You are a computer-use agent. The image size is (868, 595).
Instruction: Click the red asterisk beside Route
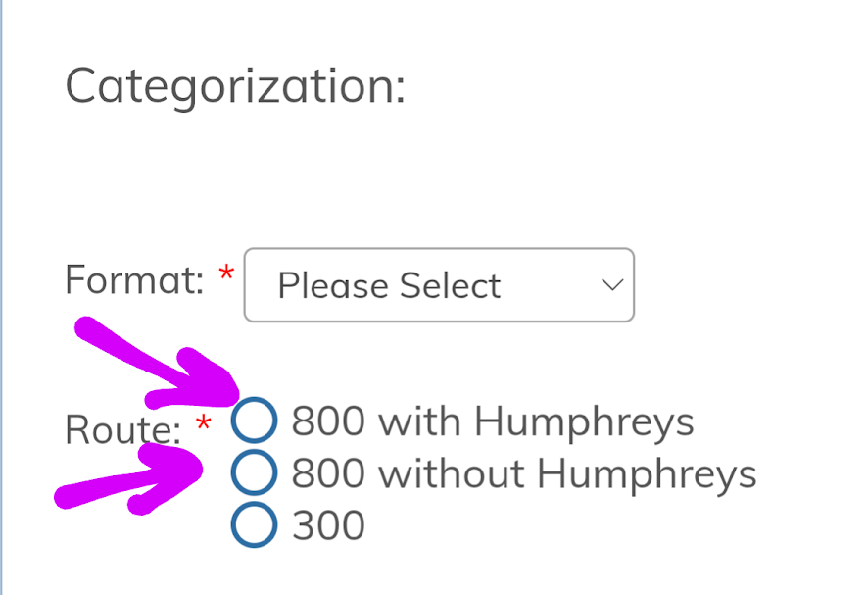click(203, 422)
